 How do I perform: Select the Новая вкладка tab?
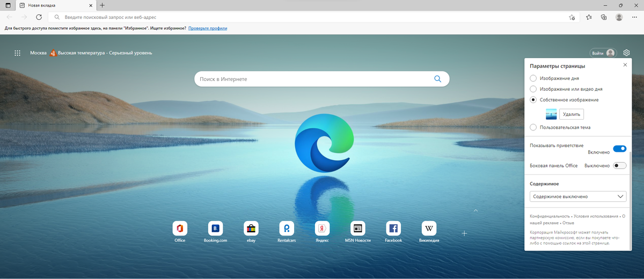(56, 5)
